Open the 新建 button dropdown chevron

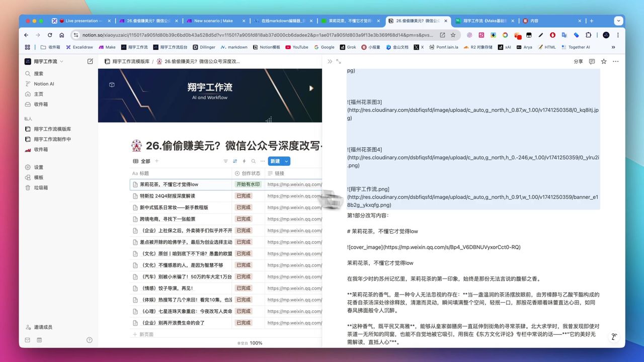point(285,161)
